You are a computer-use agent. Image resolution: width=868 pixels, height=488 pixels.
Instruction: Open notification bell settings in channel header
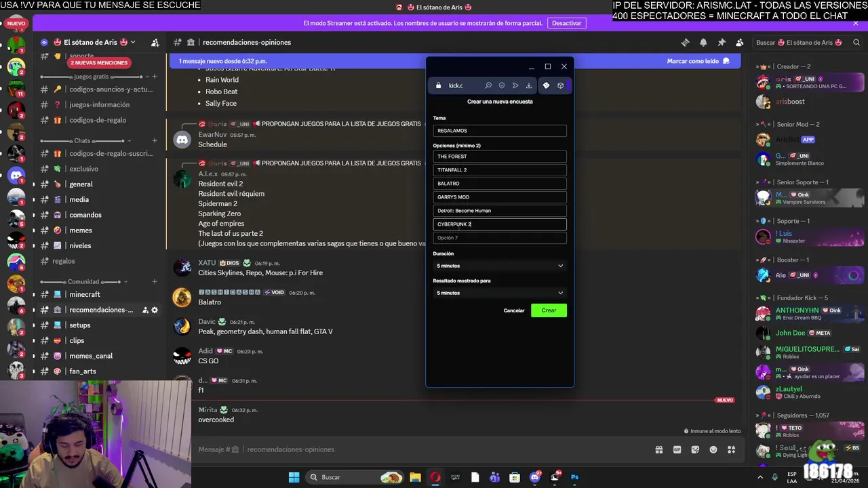[703, 42]
